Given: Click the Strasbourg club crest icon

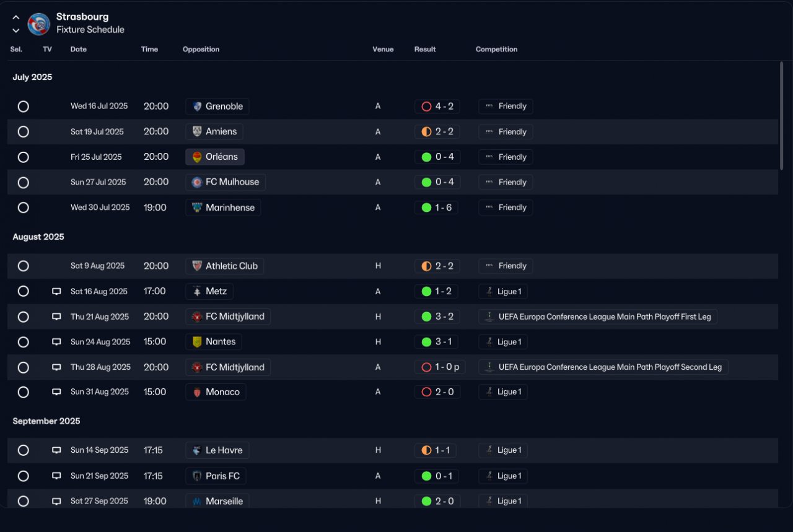Looking at the screenshot, I should click(39, 24).
